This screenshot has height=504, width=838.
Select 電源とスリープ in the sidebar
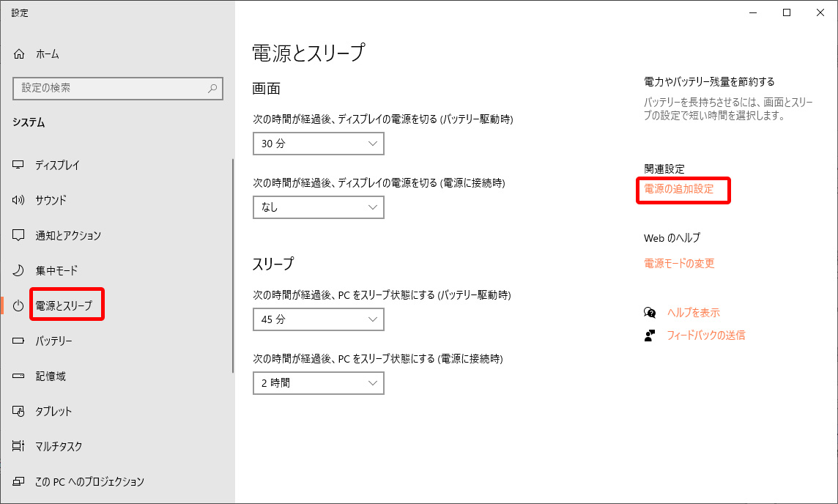coord(64,305)
